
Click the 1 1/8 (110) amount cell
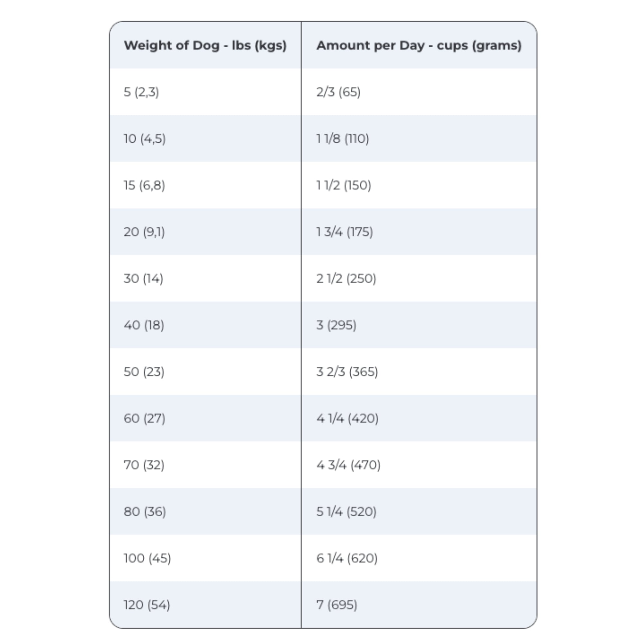(343, 139)
